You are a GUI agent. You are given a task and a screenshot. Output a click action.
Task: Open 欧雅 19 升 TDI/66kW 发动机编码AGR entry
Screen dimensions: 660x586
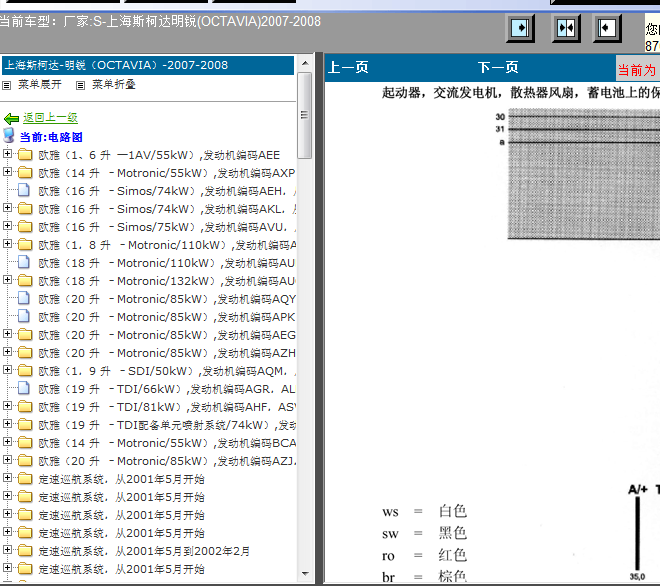pos(167,389)
